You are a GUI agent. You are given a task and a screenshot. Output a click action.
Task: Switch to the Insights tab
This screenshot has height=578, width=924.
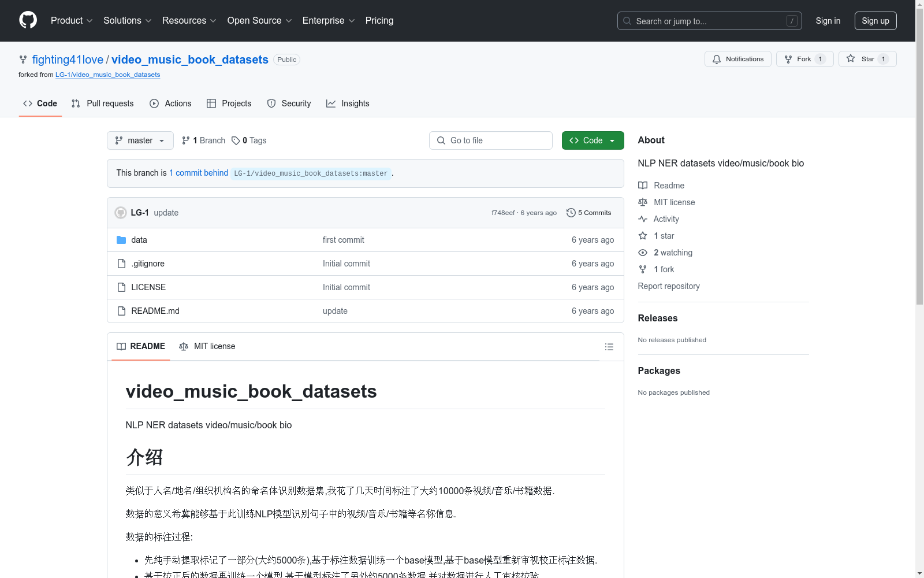click(348, 103)
